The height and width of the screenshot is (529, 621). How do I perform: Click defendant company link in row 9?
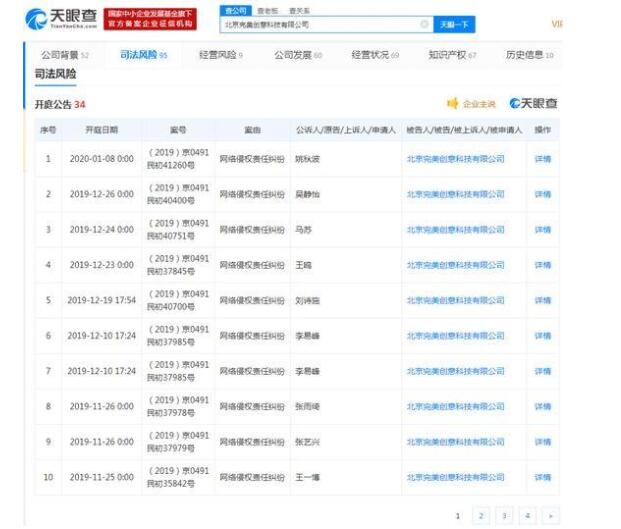tap(455, 442)
